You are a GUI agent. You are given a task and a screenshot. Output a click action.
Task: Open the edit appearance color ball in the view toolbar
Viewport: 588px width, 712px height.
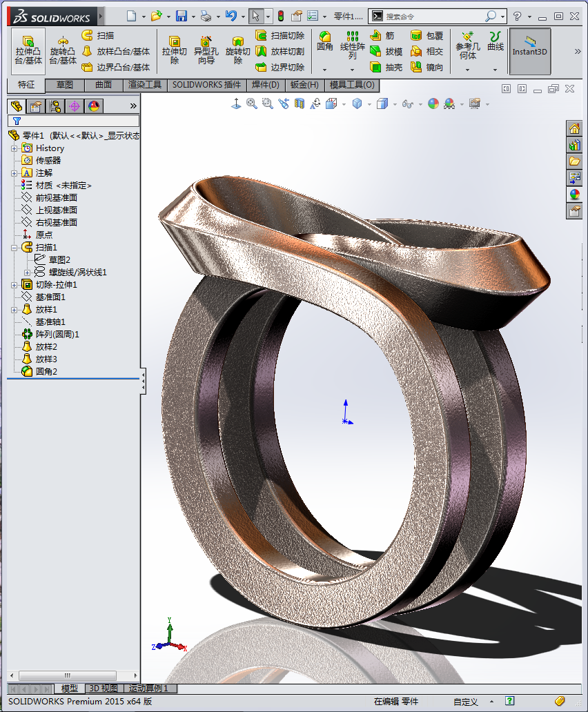coord(433,103)
